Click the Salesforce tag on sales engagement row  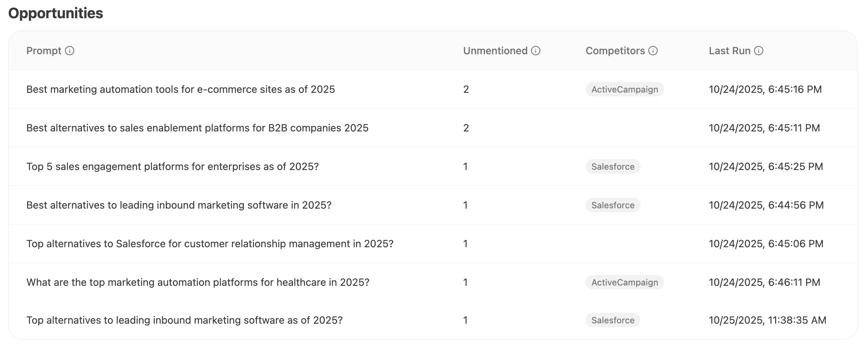pyautogui.click(x=613, y=166)
